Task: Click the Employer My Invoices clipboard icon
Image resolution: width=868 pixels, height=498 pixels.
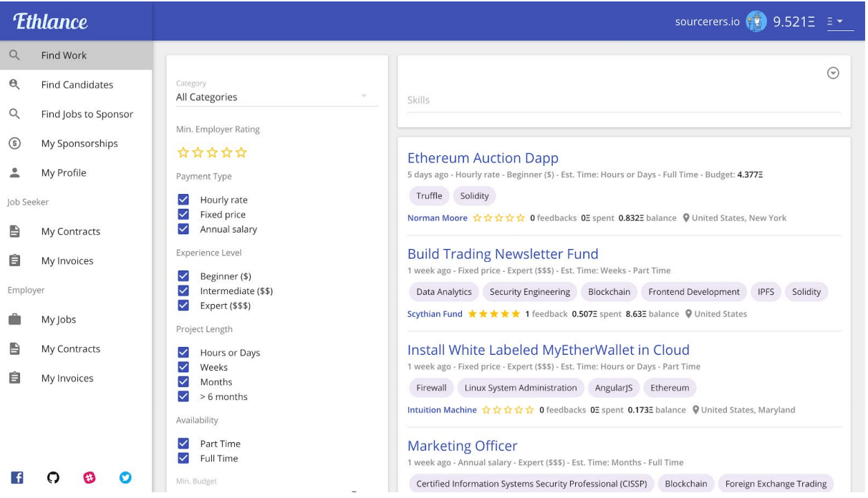Action: coord(14,378)
